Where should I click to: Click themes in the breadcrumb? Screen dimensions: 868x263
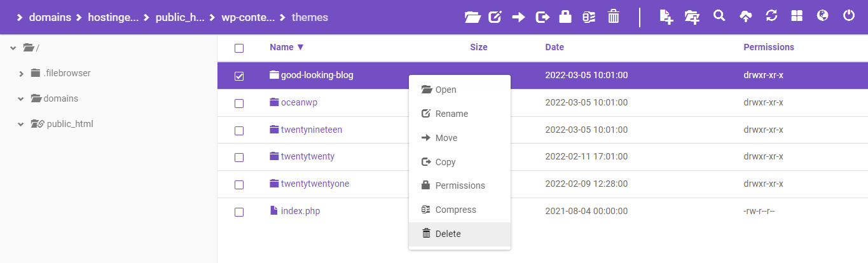tap(310, 17)
